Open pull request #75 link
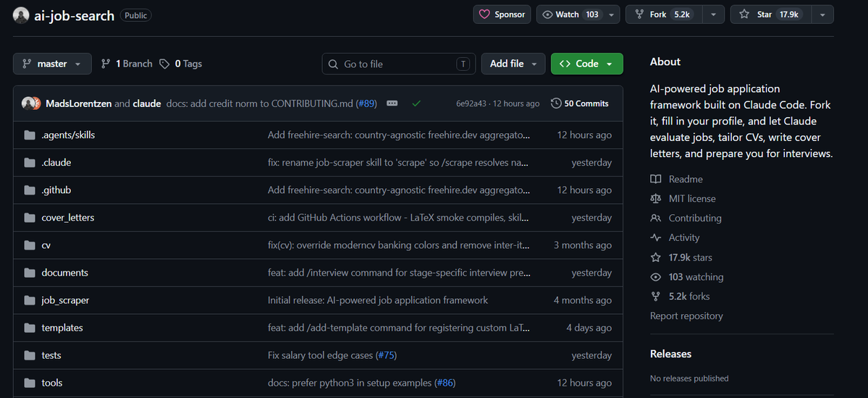The height and width of the screenshot is (398, 868). coord(386,355)
